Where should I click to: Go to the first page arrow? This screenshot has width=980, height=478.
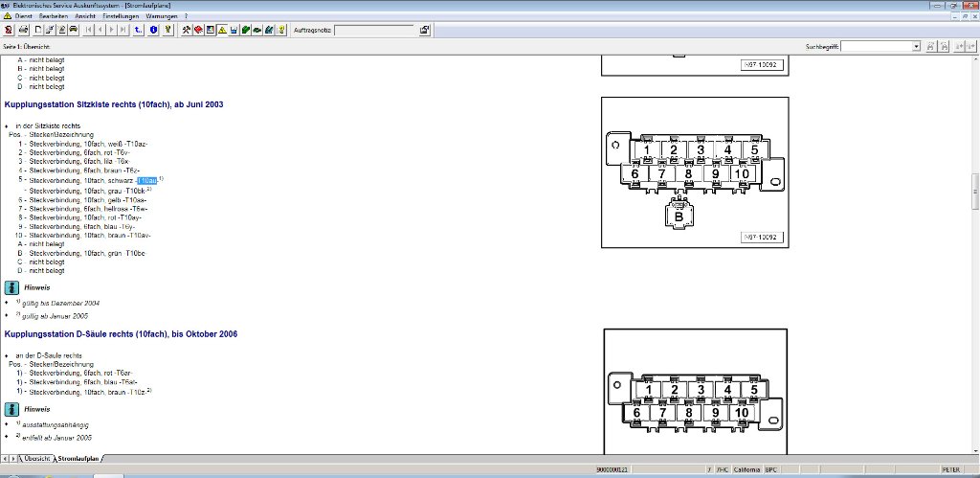(89, 30)
